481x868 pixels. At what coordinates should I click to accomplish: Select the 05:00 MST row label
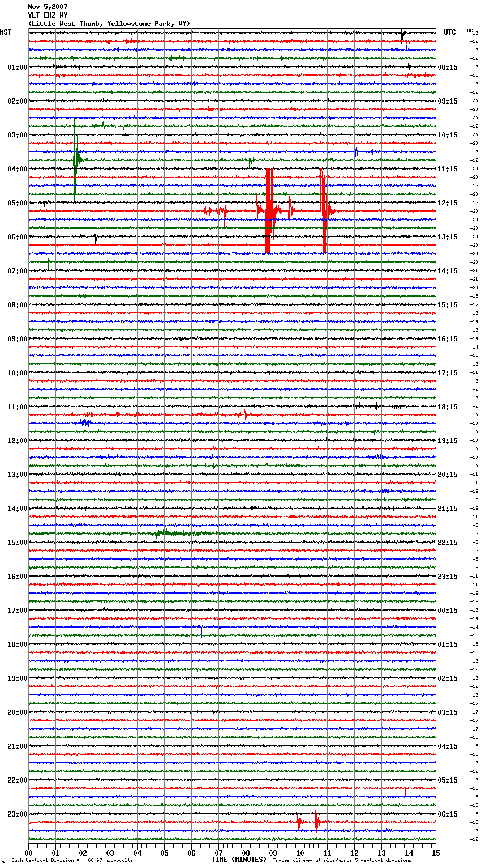pyautogui.click(x=17, y=203)
